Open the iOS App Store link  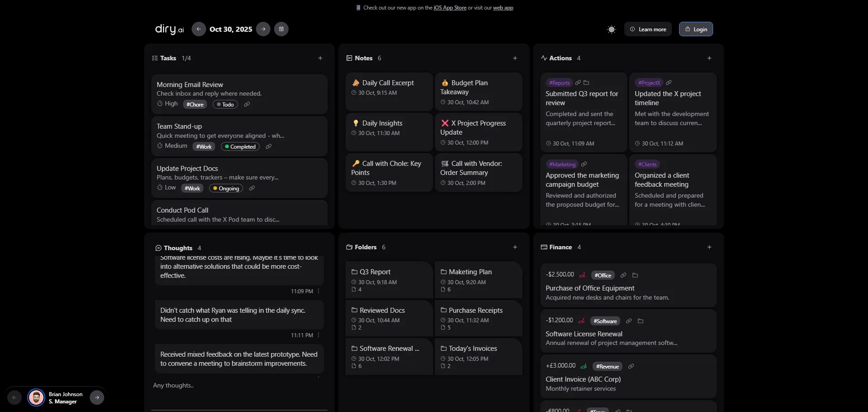click(450, 8)
